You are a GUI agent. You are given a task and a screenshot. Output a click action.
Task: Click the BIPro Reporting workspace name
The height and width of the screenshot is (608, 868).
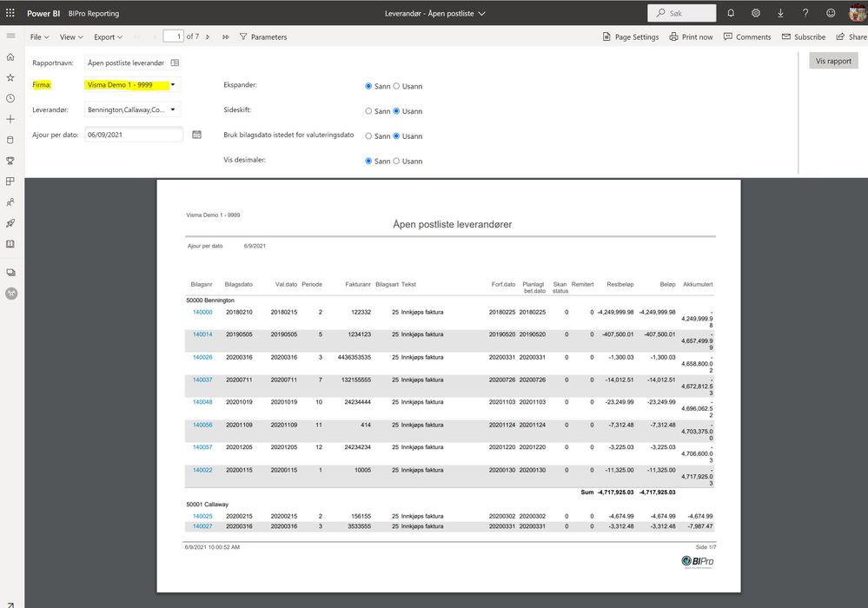94,13
